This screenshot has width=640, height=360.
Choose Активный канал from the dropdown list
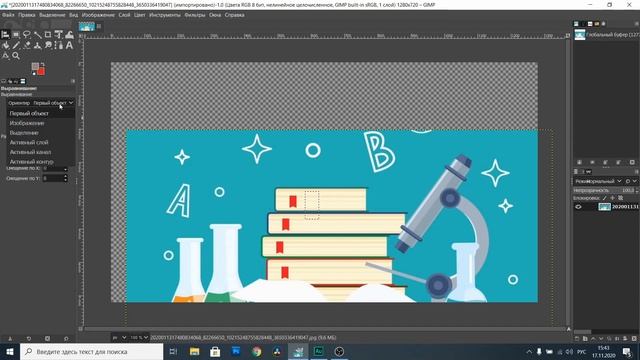[41, 152]
